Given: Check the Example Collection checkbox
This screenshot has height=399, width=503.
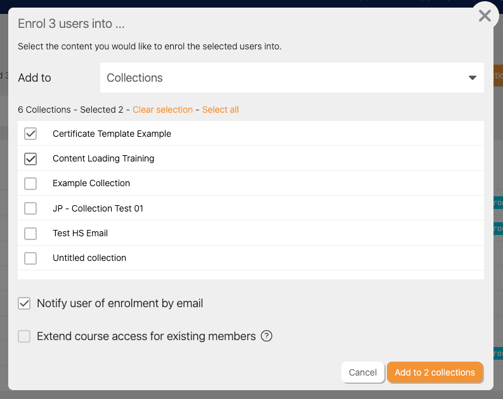Looking at the screenshot, I should pos(30,183).
